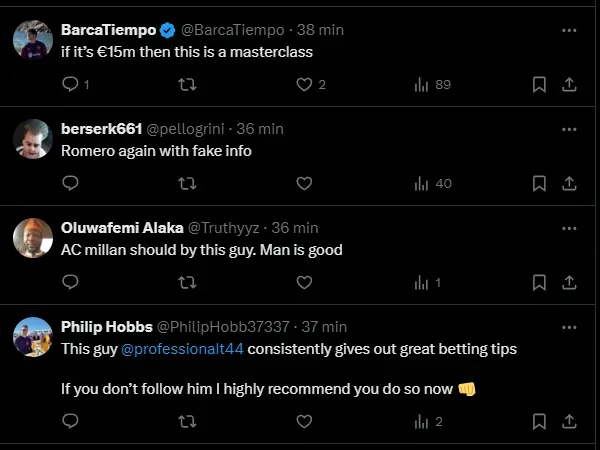Open more options on Oluwafemi Alaka's tweet
Image resolution: width=600 pixels, height=450 pixels.
(x=569, y=227)
